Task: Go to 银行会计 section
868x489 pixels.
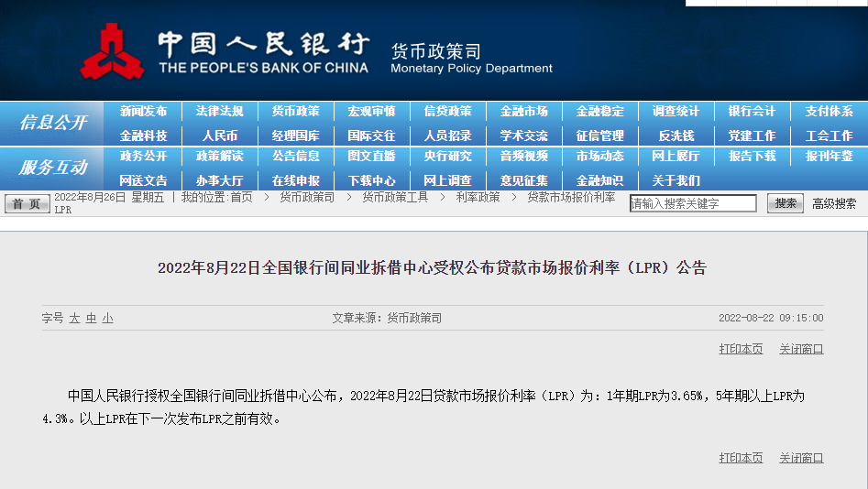Action: pos(753,111)
